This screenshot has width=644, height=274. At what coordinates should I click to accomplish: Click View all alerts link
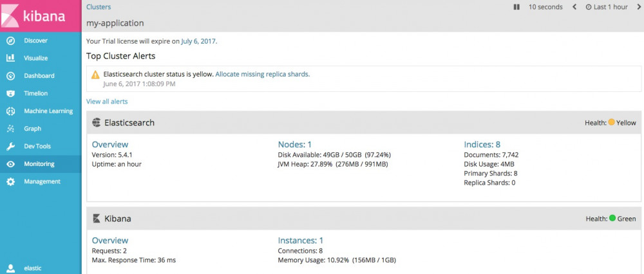tap(107, 102)
